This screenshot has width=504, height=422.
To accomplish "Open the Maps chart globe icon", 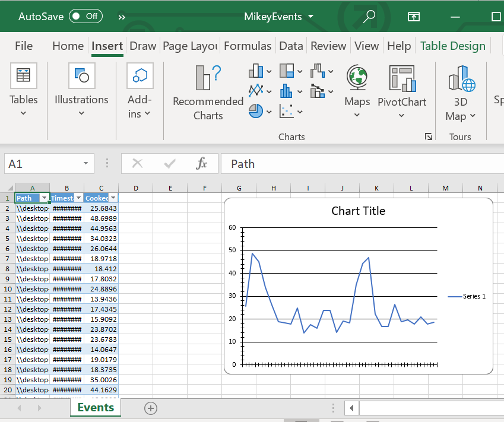I will point(357,77).
